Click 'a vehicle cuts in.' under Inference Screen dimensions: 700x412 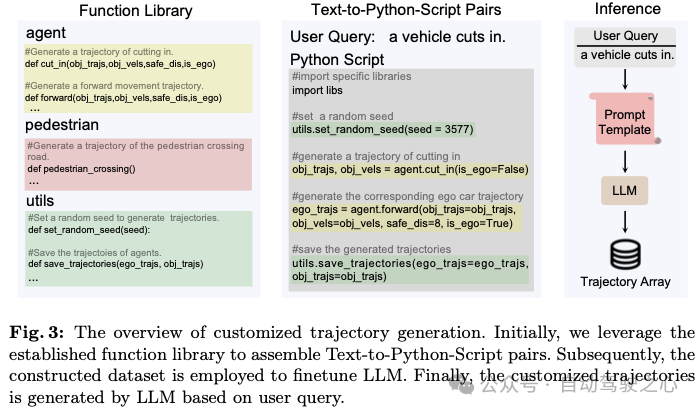click(x=627, y=55)
